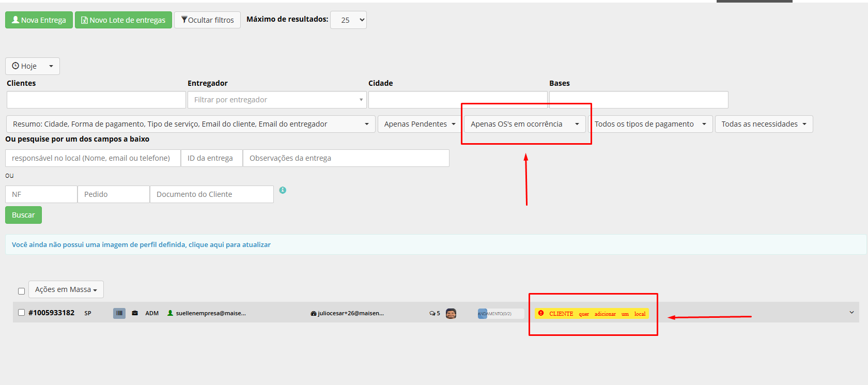The width and height of the screenshot is (868, 385).
Task: Click the Novo Lote de entregas button
Action: [123, 20]
